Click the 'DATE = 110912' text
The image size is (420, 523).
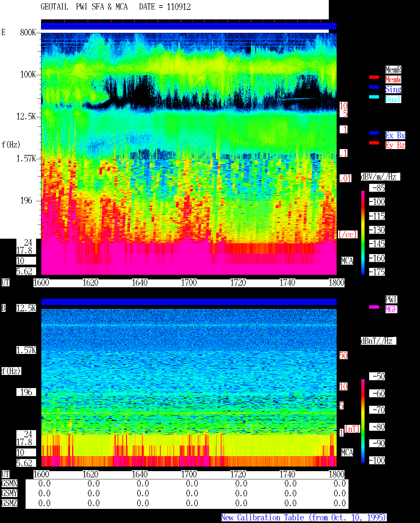(165, 7)
